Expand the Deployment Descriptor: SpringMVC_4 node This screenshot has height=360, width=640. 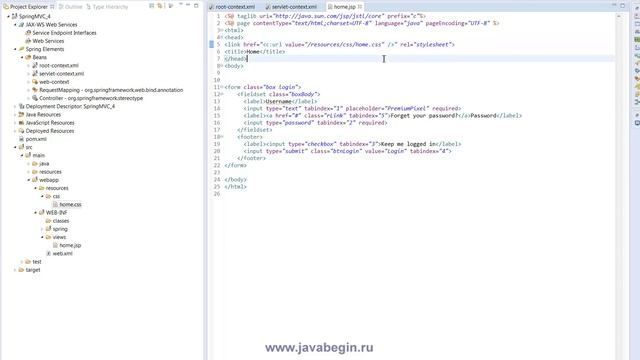coord(15,106)
